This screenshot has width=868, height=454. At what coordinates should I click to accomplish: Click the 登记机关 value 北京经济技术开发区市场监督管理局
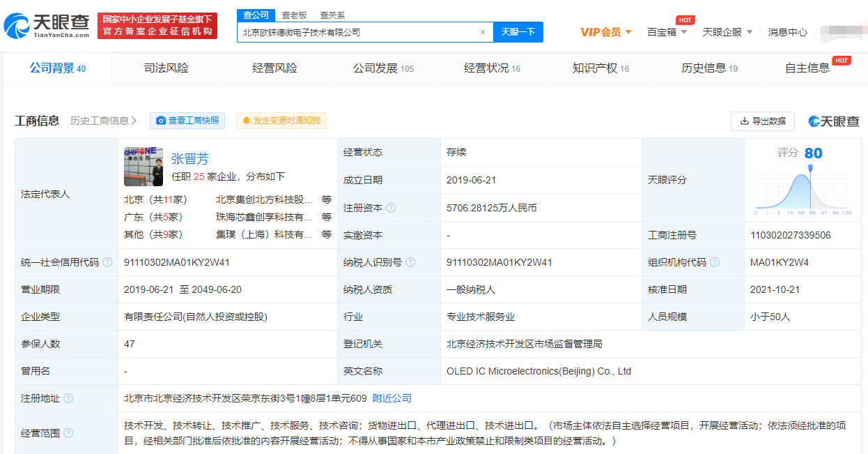click(525, 344)
